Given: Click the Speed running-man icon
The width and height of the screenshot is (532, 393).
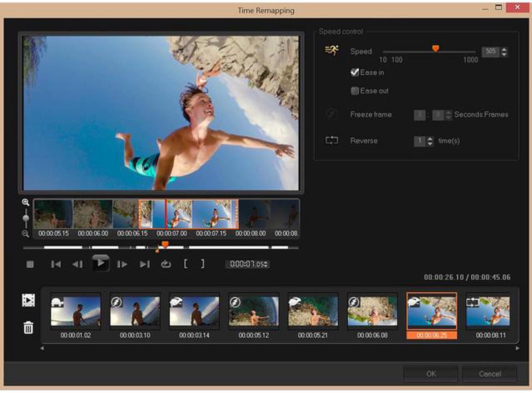Looking at the screenshot, I should coord(332,51).
